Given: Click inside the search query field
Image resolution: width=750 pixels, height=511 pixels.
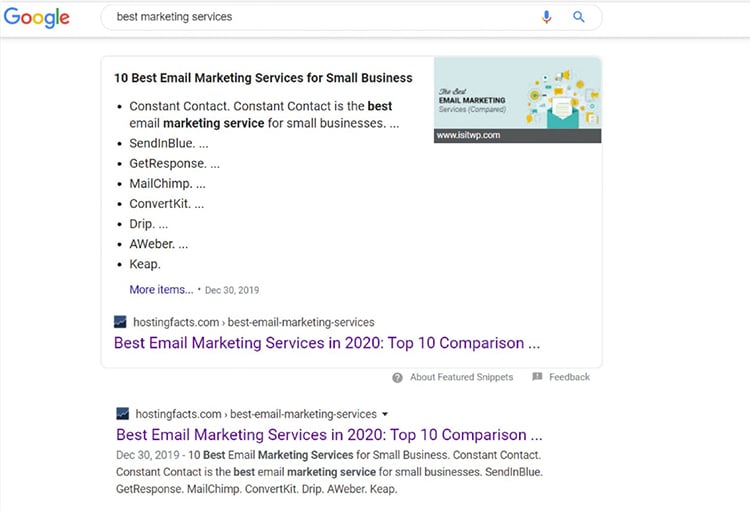Looking at the screenshot, I should (x=320, y=17).
